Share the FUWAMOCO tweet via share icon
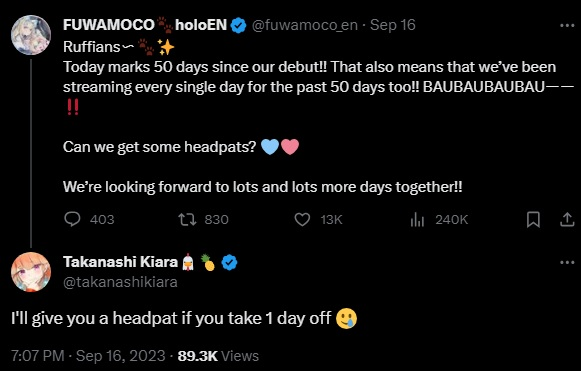This screenshot has width=581, height=371. (x=567, y=219)
